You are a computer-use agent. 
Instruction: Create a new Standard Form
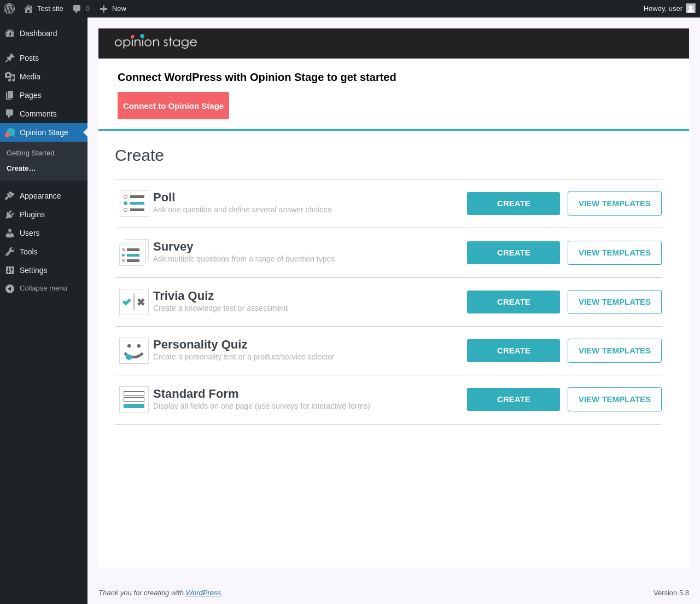pos(514,399)
